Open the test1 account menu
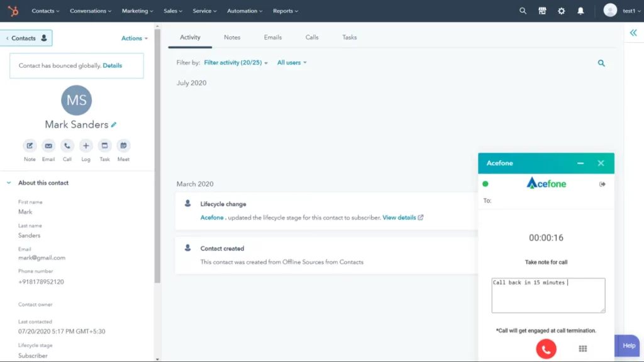 coord(631,11)
